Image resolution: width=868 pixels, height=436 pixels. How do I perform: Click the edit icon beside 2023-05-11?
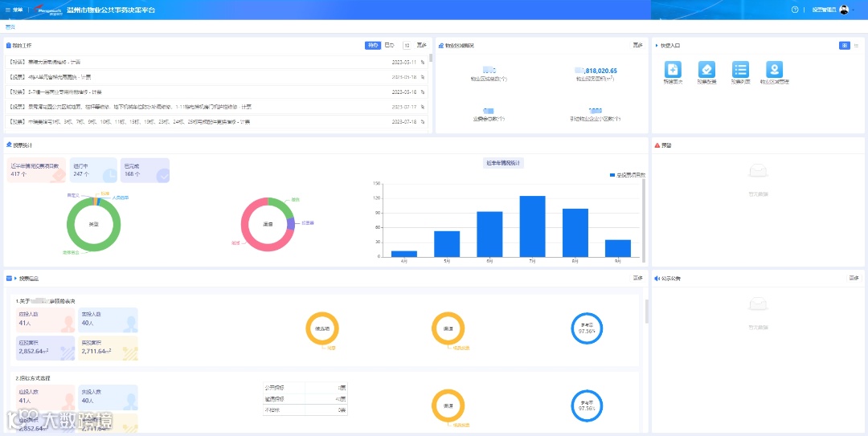tap(423, 62)
